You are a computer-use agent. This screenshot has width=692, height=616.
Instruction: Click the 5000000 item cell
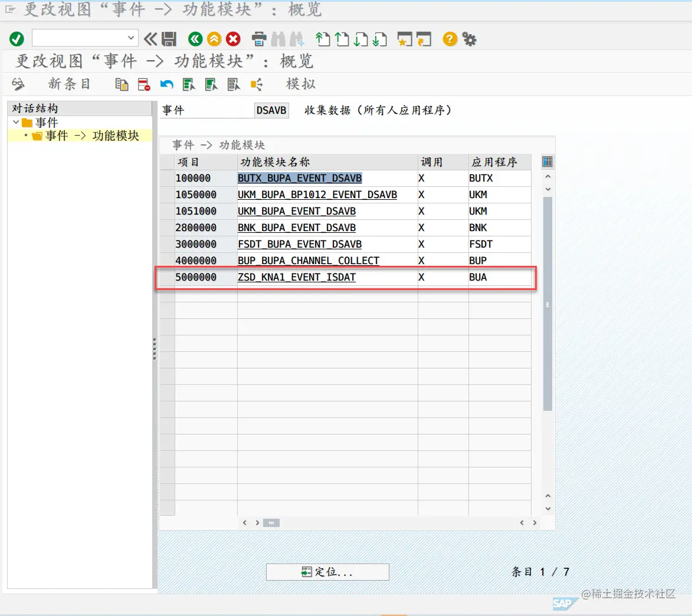pyautogui.click(x=206, y=278)
